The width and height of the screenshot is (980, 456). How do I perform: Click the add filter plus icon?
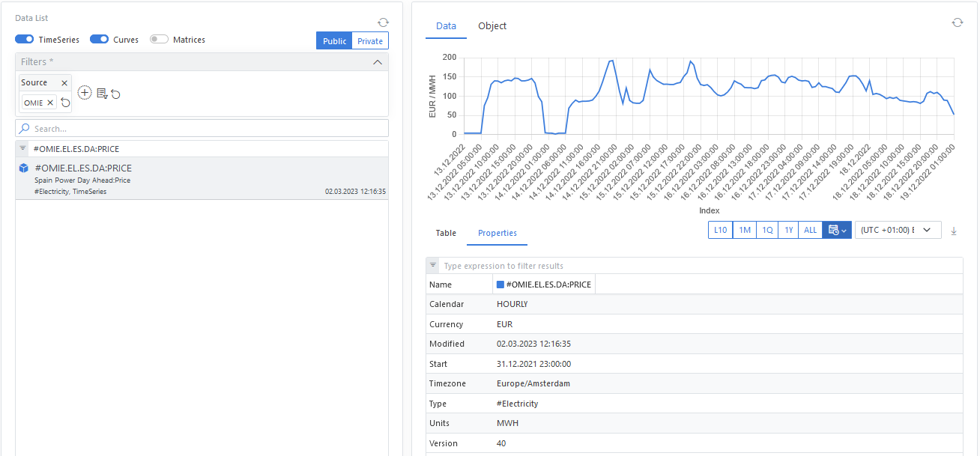85,93
